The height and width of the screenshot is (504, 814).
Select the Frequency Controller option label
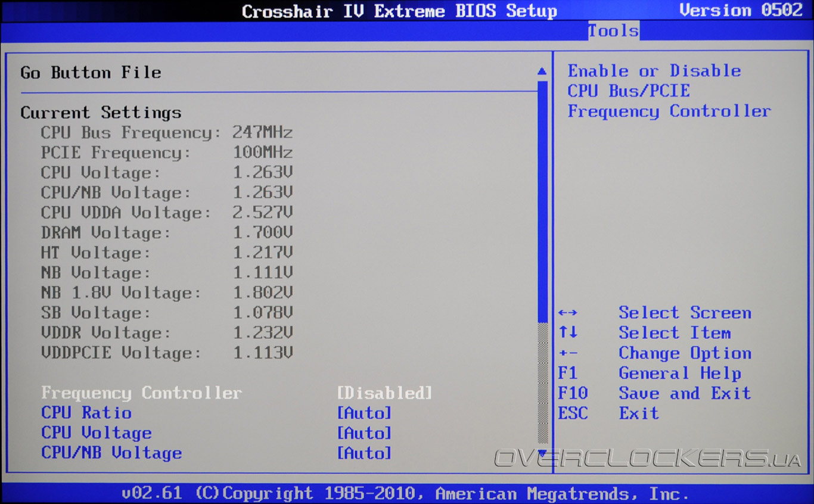click(141, 393)
